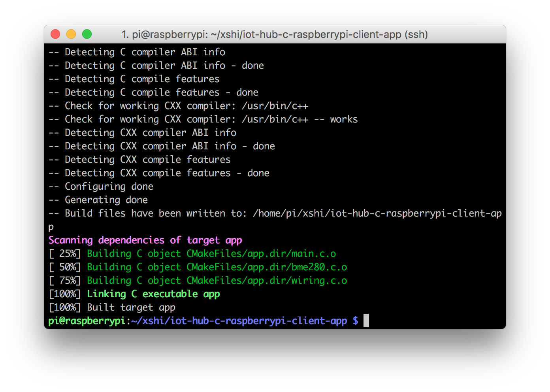Click the CXX compiler '-- works' line
The width and height of the screenshot is (550, 392).
point(203,119)
